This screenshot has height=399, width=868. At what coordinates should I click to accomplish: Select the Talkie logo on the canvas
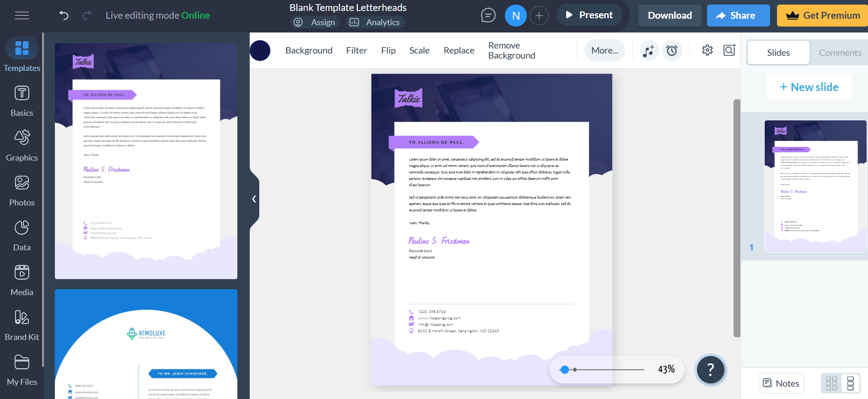point(408,98)
